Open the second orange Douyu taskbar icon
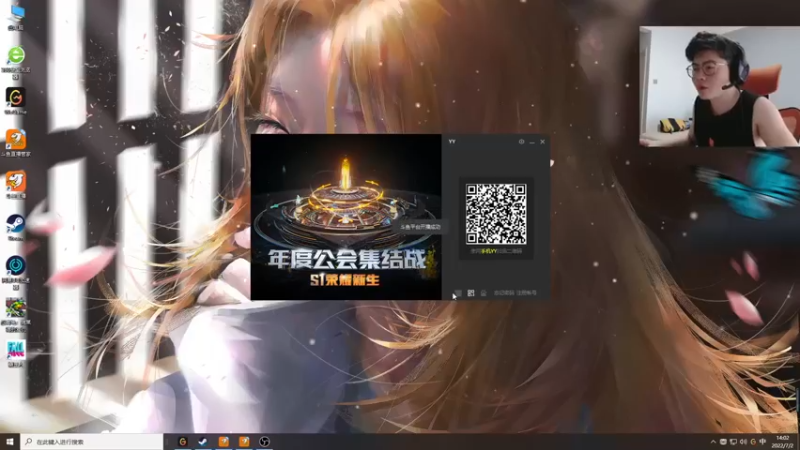The width and height of the screenshot is (800, 450). point(244,442)
